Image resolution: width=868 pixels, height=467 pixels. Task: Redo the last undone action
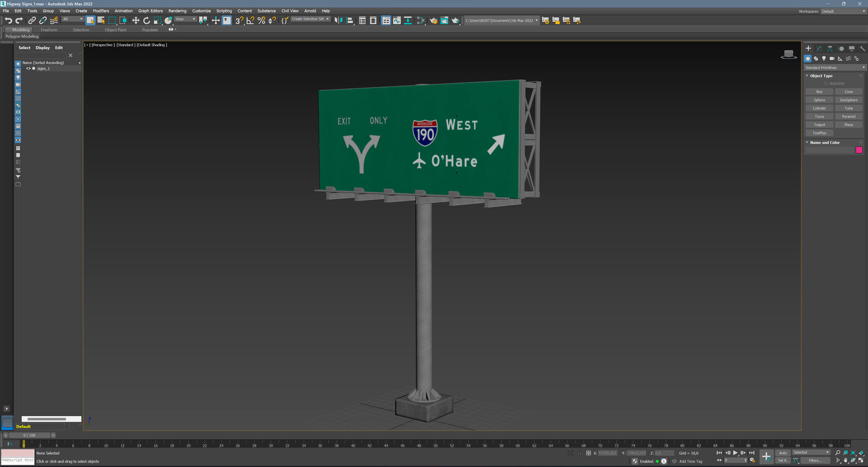coord(19,20)
